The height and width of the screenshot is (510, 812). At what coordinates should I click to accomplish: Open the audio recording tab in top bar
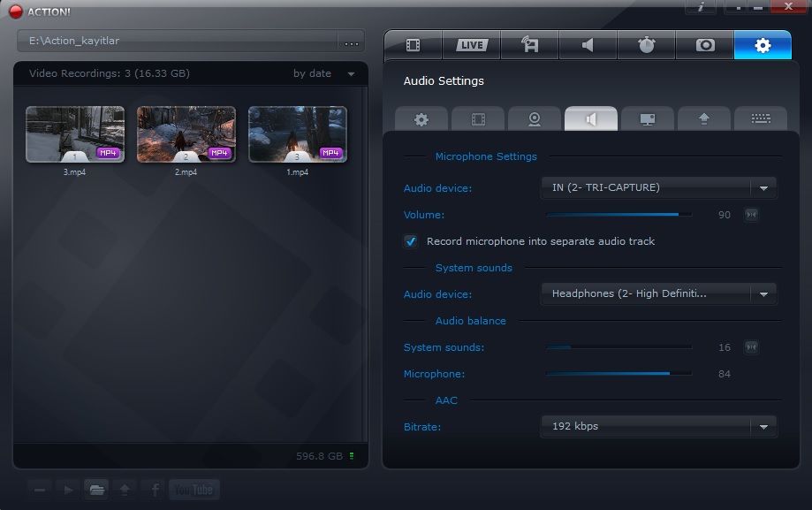point(588,45)
